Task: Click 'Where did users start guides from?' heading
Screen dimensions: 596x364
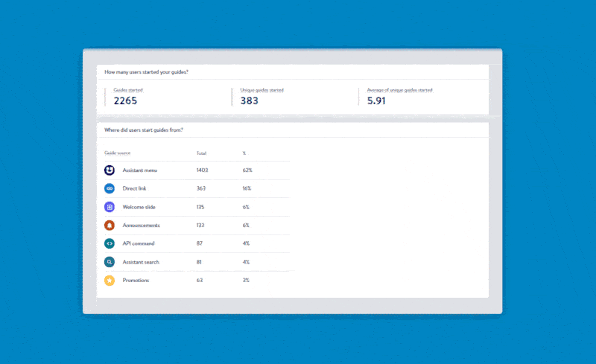Action: [x=144, y=130]
